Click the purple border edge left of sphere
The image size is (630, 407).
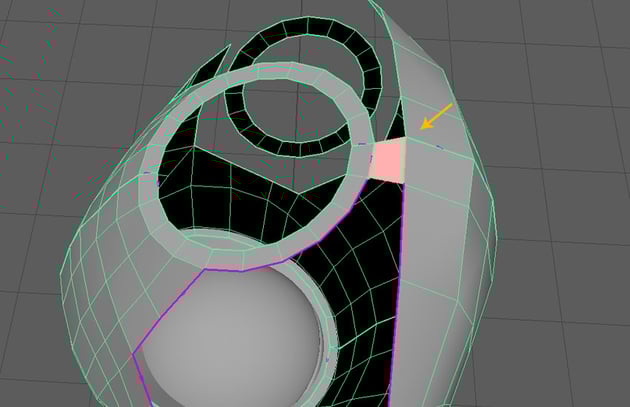coord(168,313)
